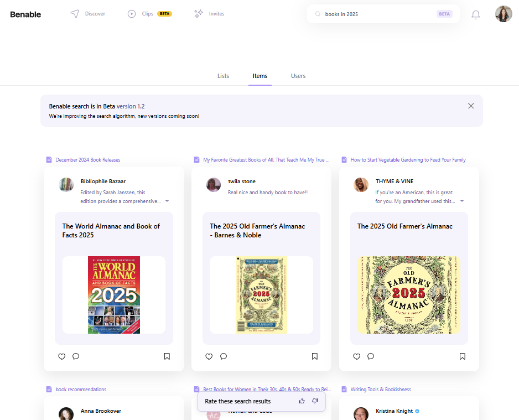Open 'My Favorite Greatest Books of All' list
The width and height of the screenshot is (519, 420).
(266, 159)
